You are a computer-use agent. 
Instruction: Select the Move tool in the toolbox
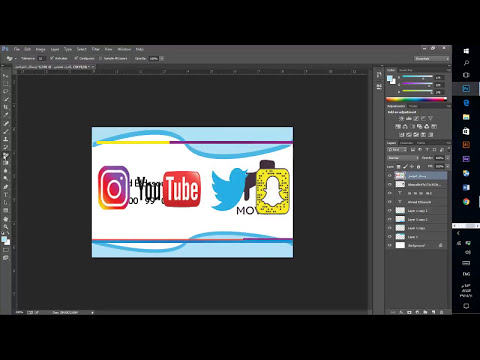pyautogui.click(x=6, y=76)
